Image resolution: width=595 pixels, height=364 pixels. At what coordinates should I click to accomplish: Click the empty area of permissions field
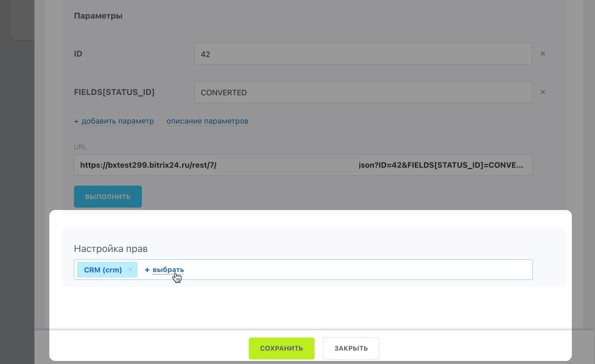(359, 270)
